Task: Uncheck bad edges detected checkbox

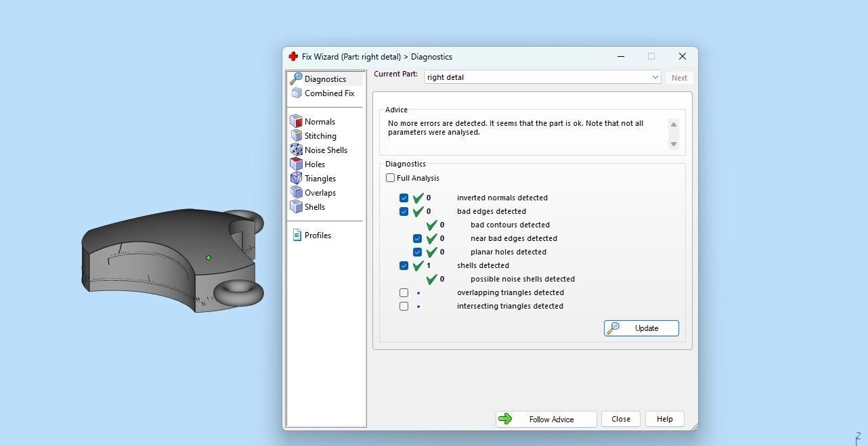Action: point(404,211)
